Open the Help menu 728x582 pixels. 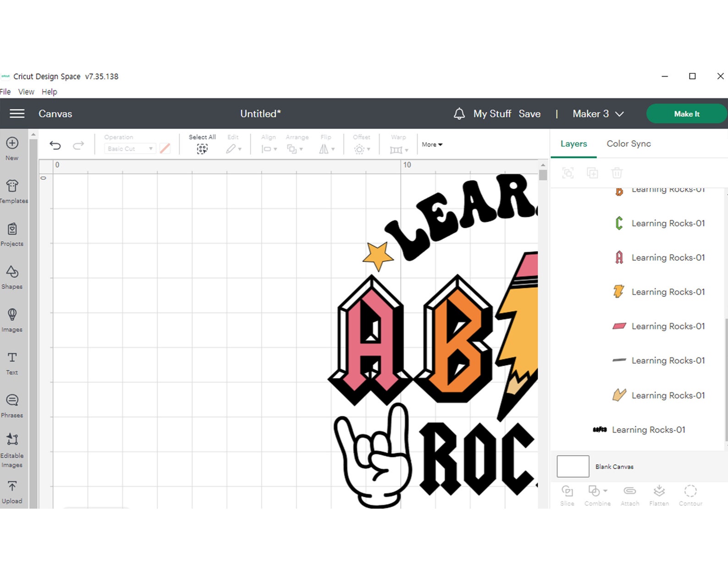49,92
